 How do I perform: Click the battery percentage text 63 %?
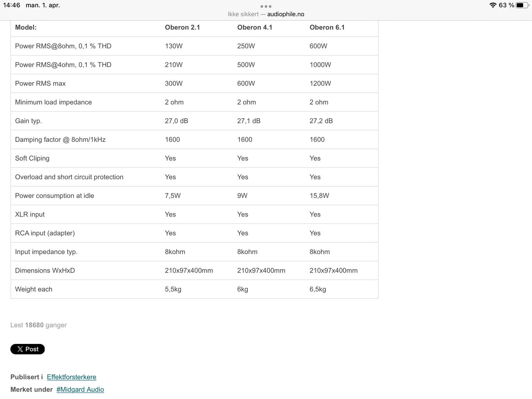[x=506, y=5]
